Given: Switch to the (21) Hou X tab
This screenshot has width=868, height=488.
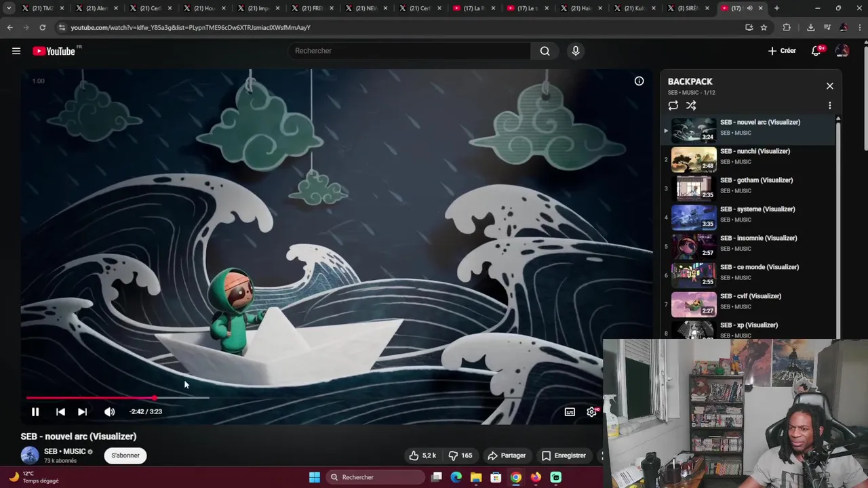Looking at the screenshot, I should [205, 8].
